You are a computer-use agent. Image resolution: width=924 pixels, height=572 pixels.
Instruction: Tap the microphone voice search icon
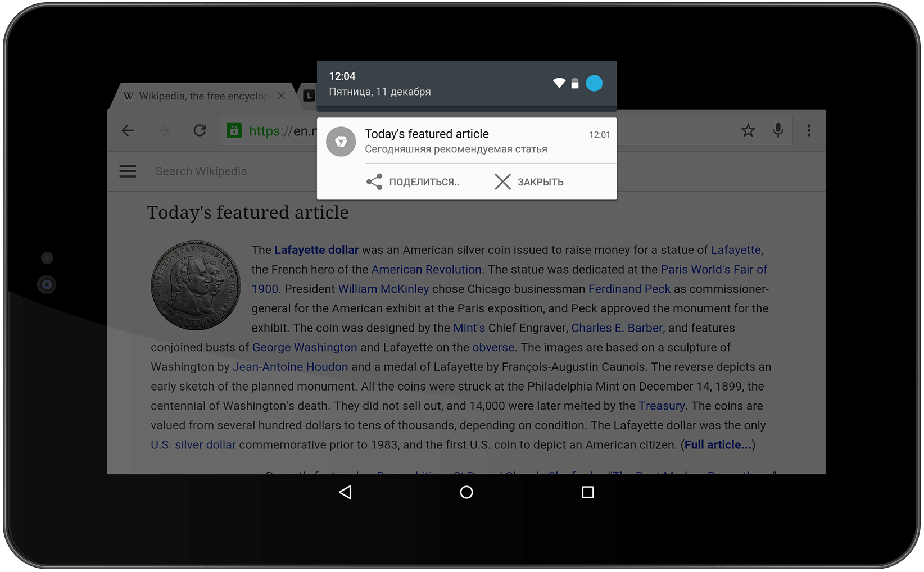pyautogui.click(x=778, y=131)
